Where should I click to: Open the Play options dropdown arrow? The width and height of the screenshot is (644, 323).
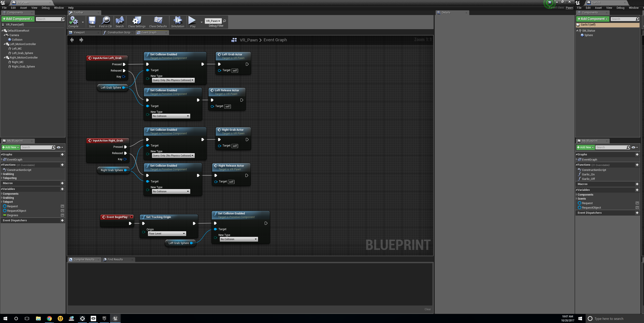point(201,22)
